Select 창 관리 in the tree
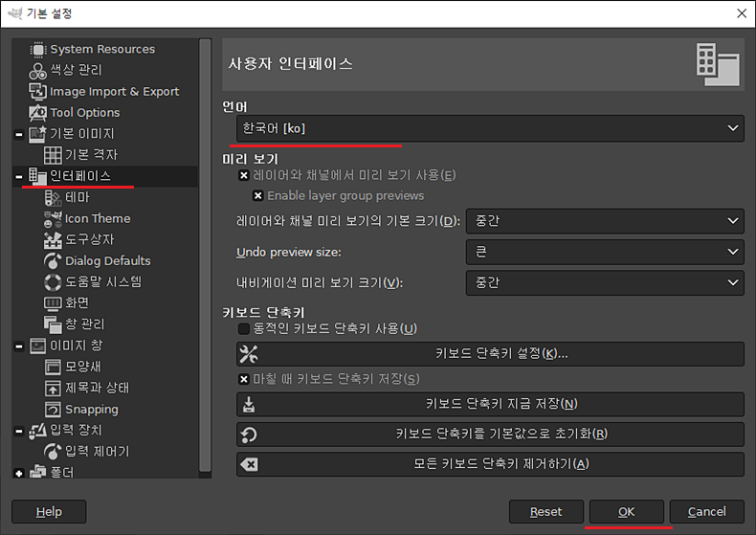756x535 pixels. click(x=85, y=324)
